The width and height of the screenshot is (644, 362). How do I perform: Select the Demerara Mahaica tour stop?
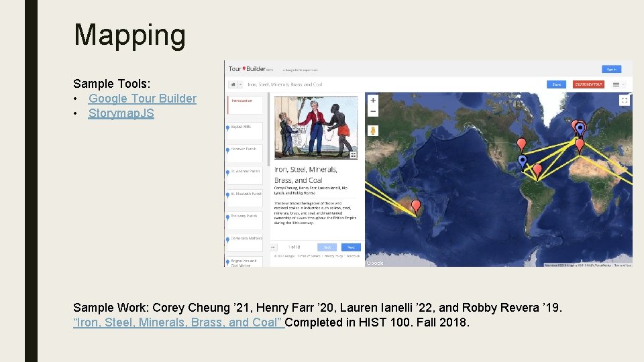245,243
